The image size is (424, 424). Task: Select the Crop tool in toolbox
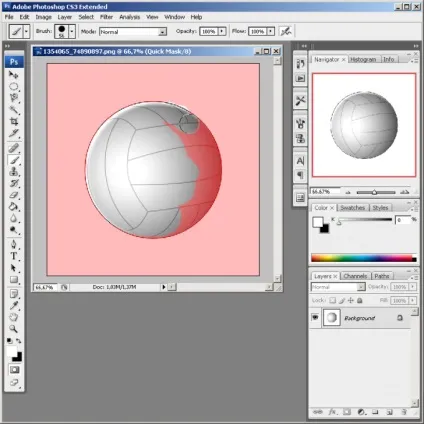(14, 121)
